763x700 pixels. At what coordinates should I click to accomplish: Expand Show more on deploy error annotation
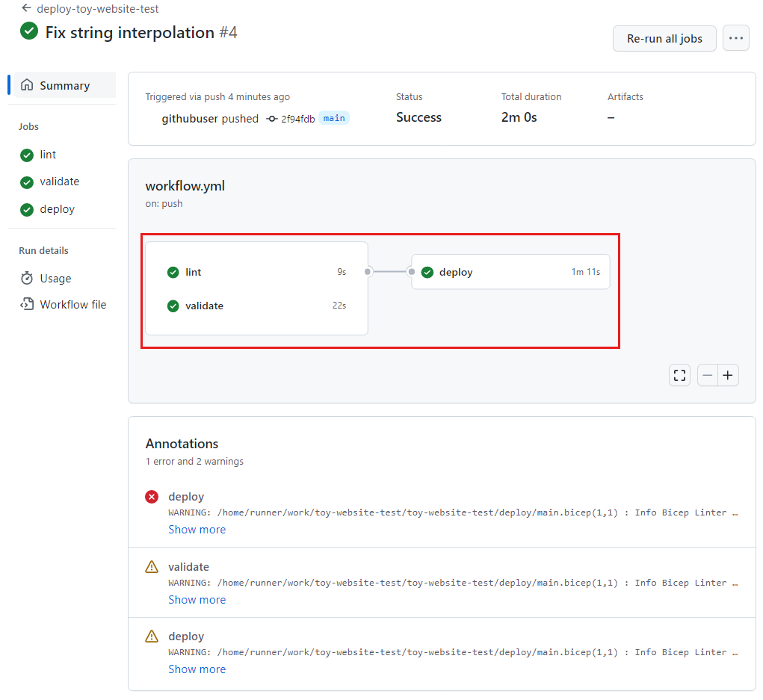[x=197, y=530]
